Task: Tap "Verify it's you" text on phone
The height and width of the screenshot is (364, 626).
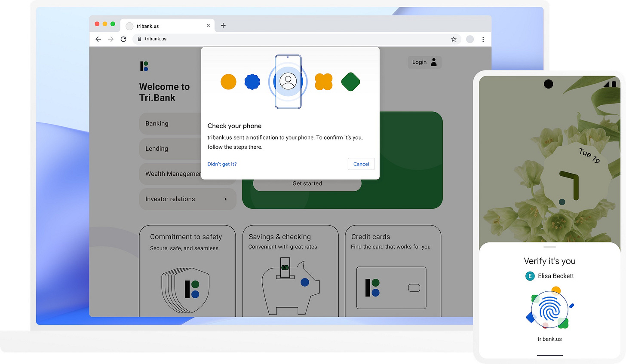Action: coord(549,261)
